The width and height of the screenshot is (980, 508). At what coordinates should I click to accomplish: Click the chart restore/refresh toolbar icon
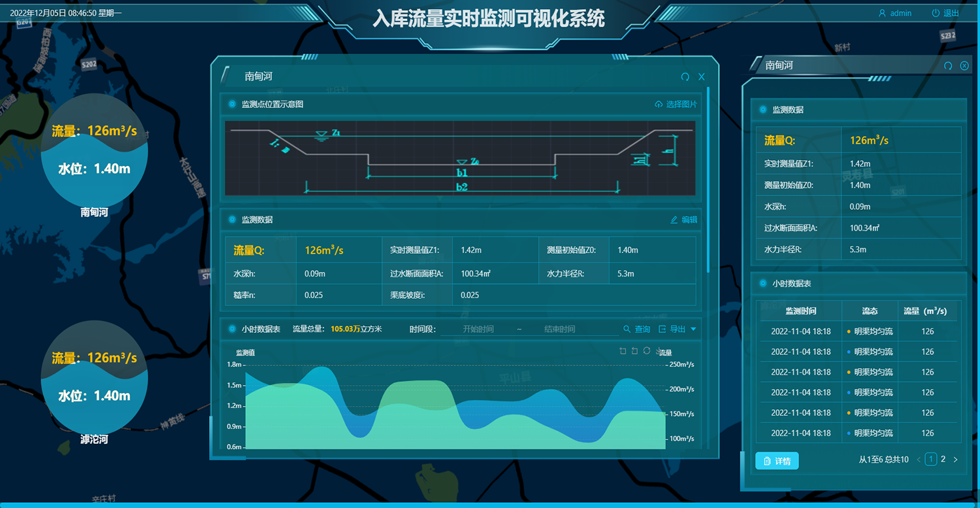(646, 351)
